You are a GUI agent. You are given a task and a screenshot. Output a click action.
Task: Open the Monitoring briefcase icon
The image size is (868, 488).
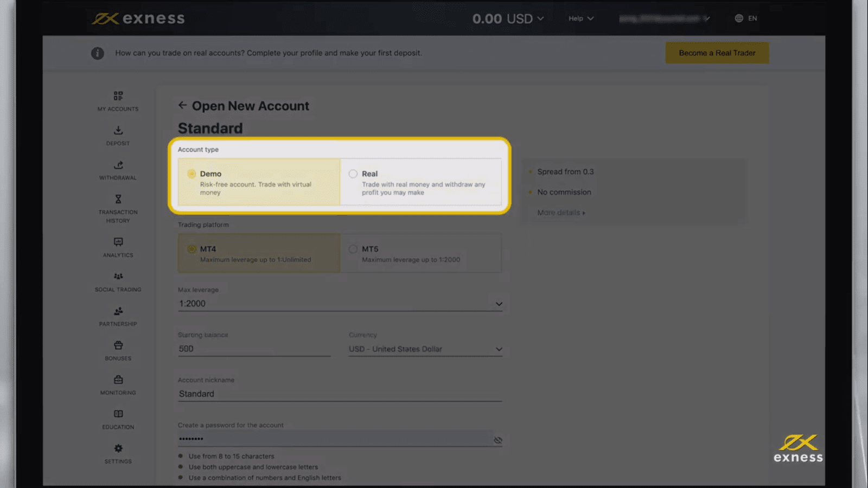(118, 380)
